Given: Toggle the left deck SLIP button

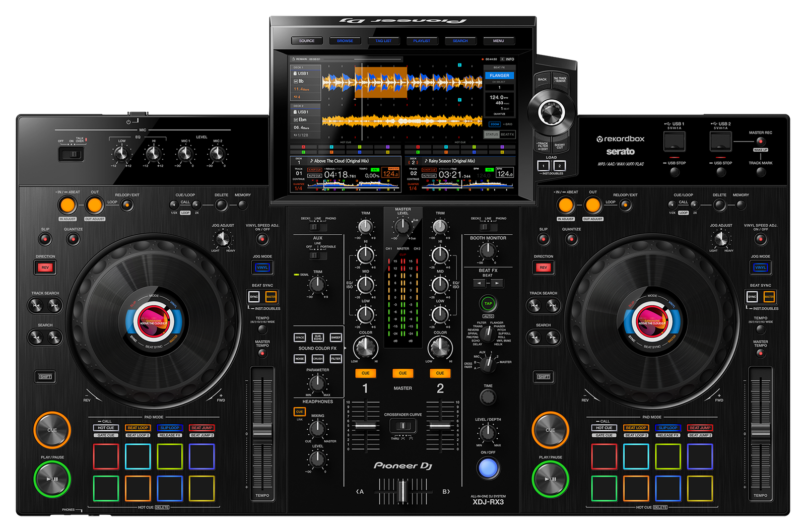Looking at the screenshot, I should pyautogui.click(x=45, y=239).
